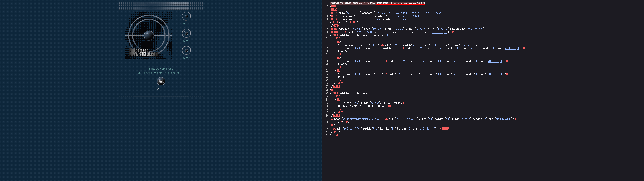Open the mailto:webmaster@stella.com link in source
644x181 pixels.
pyautogui.click(x=361, y=119)
